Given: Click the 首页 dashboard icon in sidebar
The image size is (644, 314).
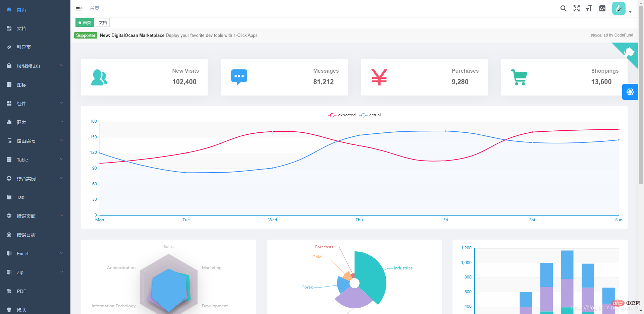Looking at the screenshot, I should [9, 9].
